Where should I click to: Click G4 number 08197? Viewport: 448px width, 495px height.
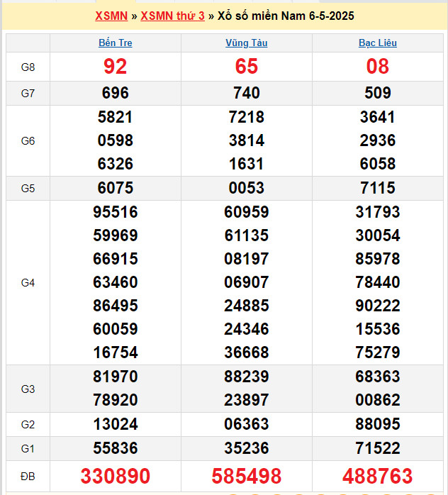[247, 259]
